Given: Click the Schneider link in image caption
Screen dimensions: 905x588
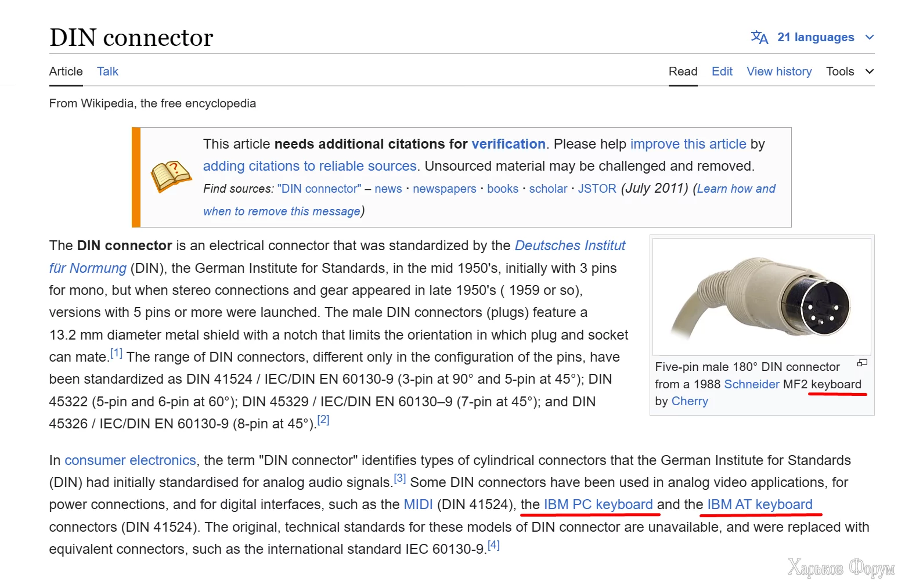Looking at the screenshot, I should (x=752, y=384).
